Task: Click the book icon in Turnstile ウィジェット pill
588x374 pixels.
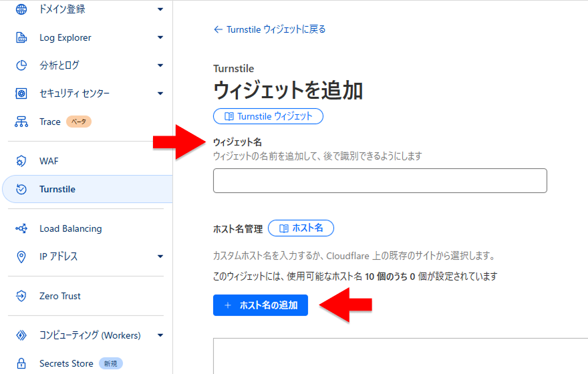Action: 229,116
